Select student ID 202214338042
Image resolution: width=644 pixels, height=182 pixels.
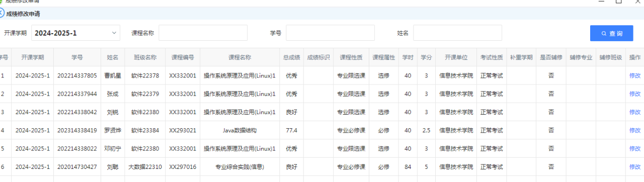(77, 112)
